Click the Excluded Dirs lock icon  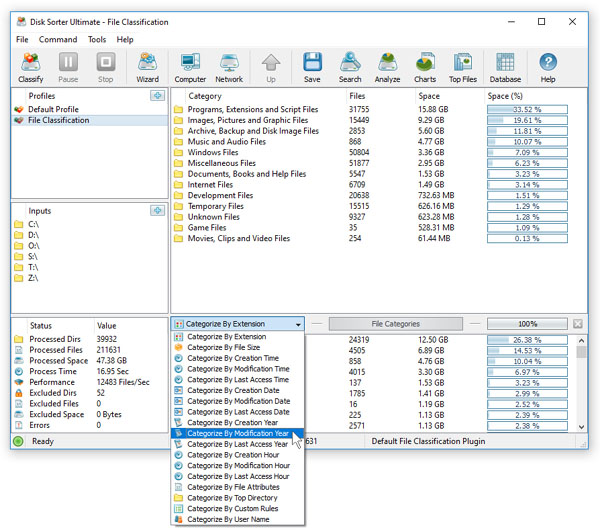(x=18, y=393)
